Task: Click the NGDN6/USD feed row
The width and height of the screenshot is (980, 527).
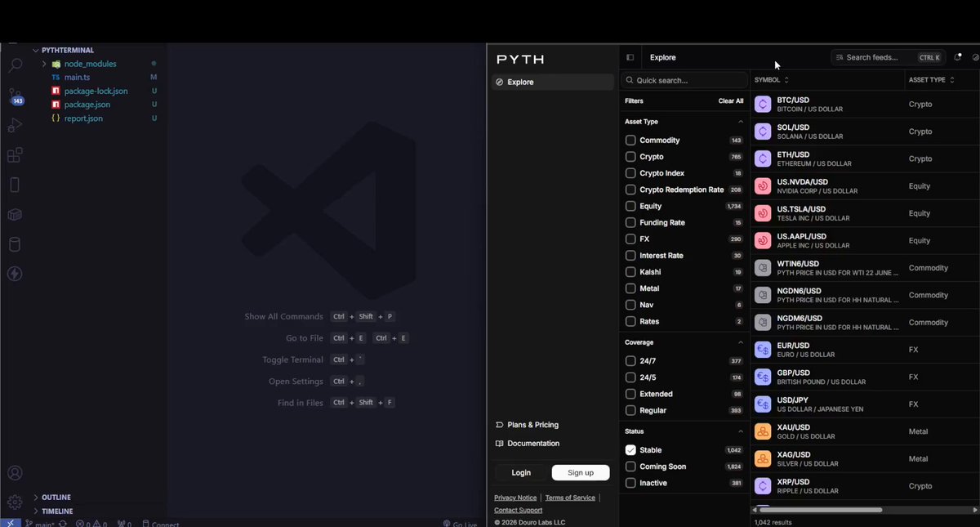Action: [x=865, y=295]
